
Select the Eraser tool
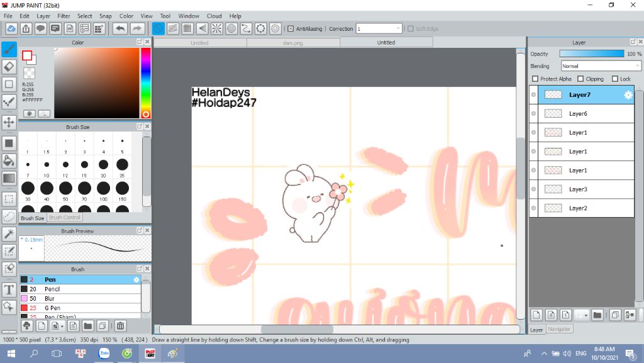point(9,67)
